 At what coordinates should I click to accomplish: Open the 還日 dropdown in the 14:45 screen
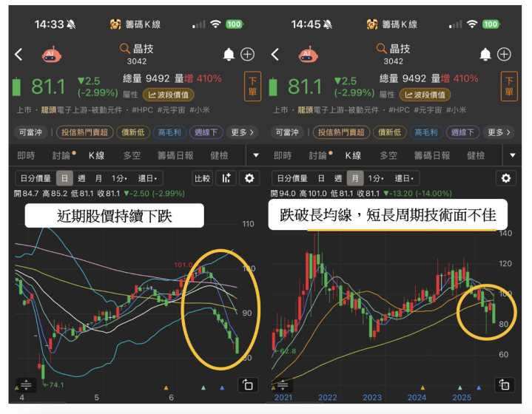tap(404, 178)
